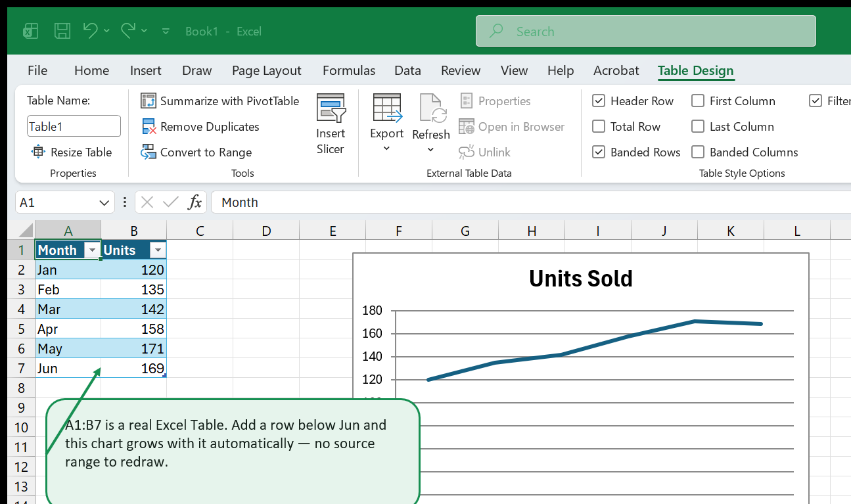Switch to the Home tab

click(91, 70)
